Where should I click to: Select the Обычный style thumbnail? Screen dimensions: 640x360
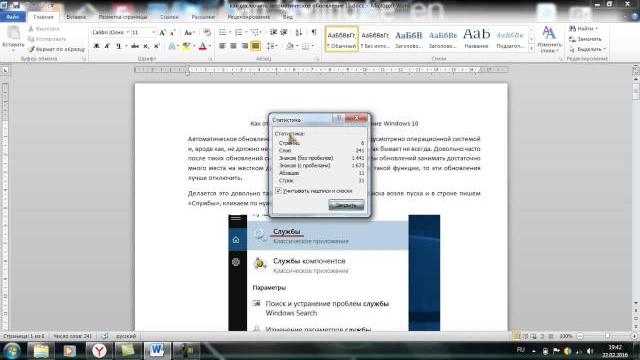click(x=342, y=39)
